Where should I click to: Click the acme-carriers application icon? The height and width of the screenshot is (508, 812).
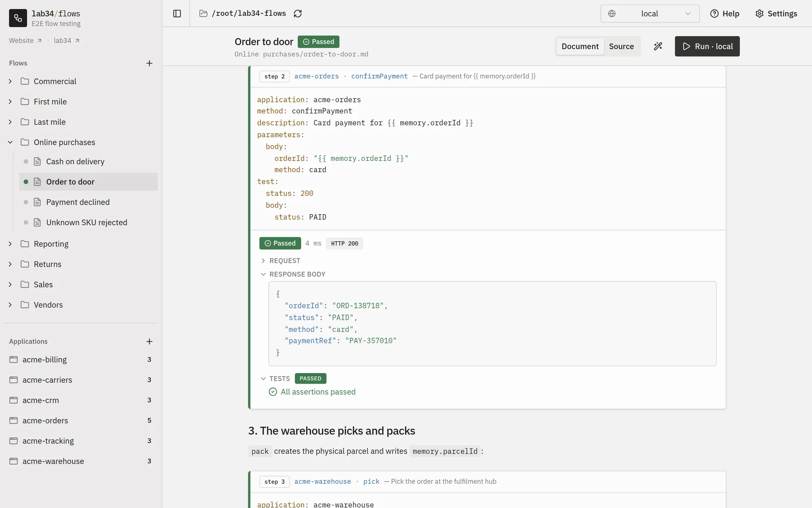click(13, 380)
